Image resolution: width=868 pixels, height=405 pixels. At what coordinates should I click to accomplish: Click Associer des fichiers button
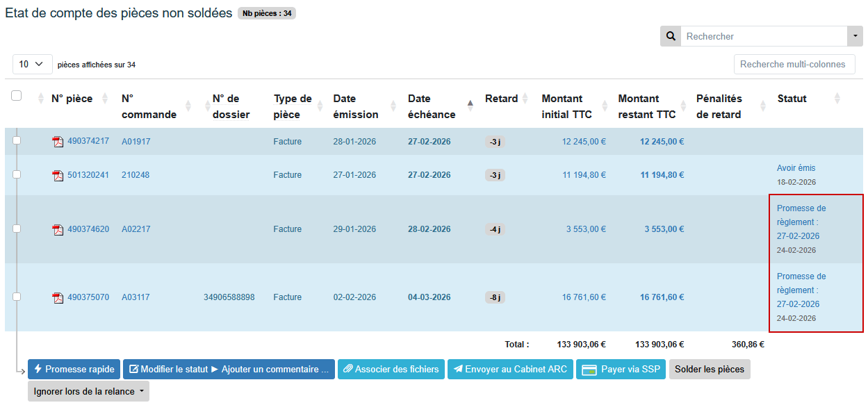pyautogui.click(x=391, y=369)
